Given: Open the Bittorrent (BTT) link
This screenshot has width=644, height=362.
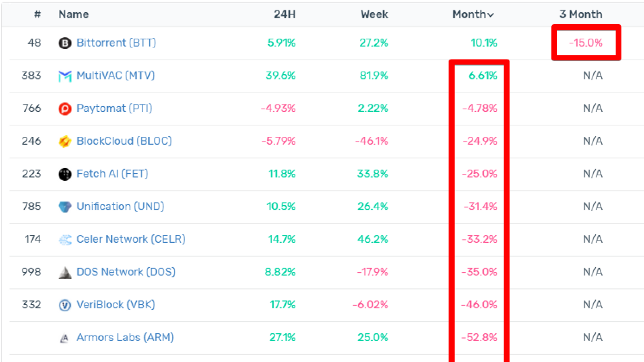Looking at the screenshot, I should click(x=116, y=43).
